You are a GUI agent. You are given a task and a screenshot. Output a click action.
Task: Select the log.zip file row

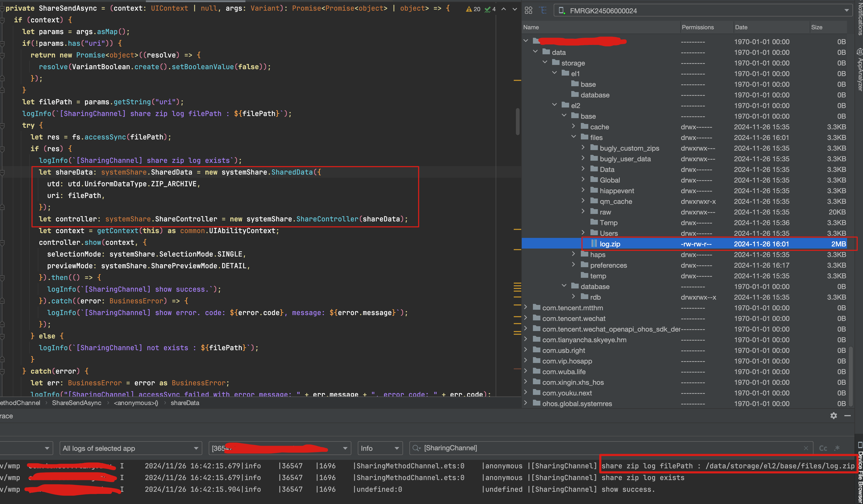pyautogui.click(x=685, y=244)
